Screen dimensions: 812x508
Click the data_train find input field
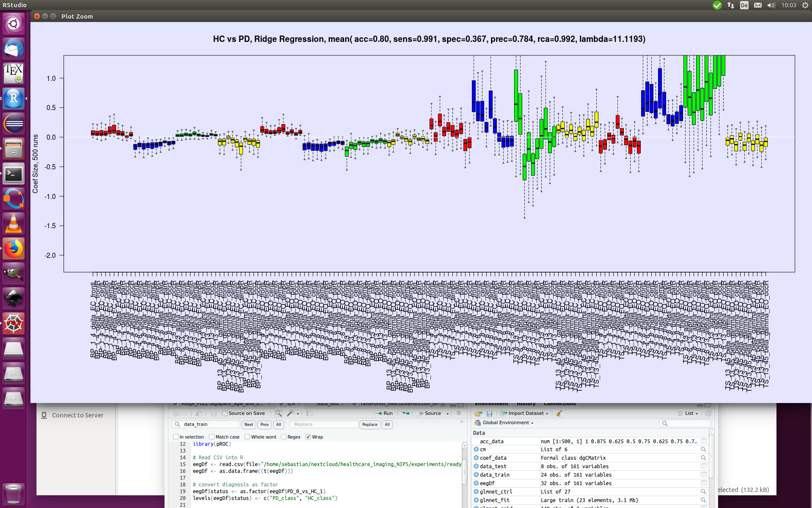click(207, 424)
